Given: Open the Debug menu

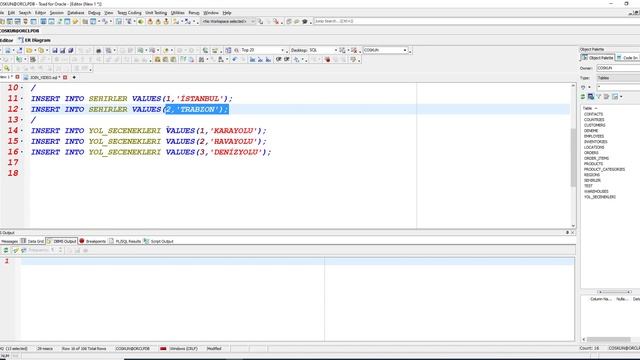Looking at the screenshot, I should coord(94,13).
